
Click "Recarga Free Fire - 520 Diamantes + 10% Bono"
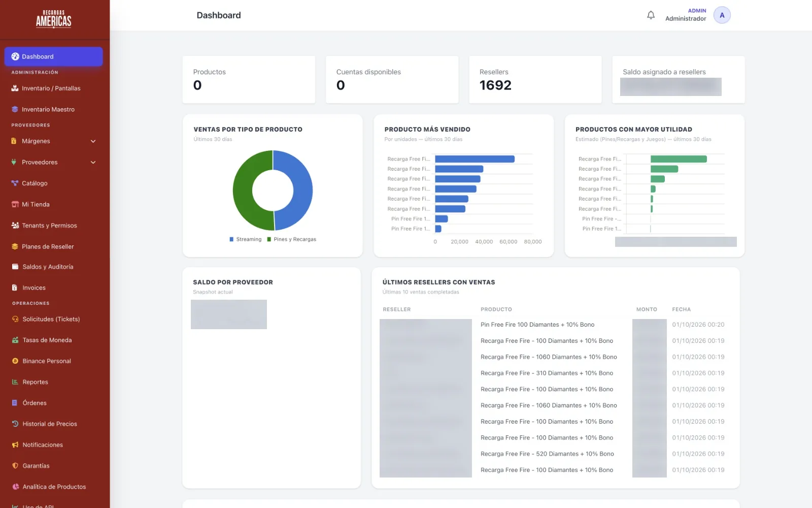click(547, 454)
